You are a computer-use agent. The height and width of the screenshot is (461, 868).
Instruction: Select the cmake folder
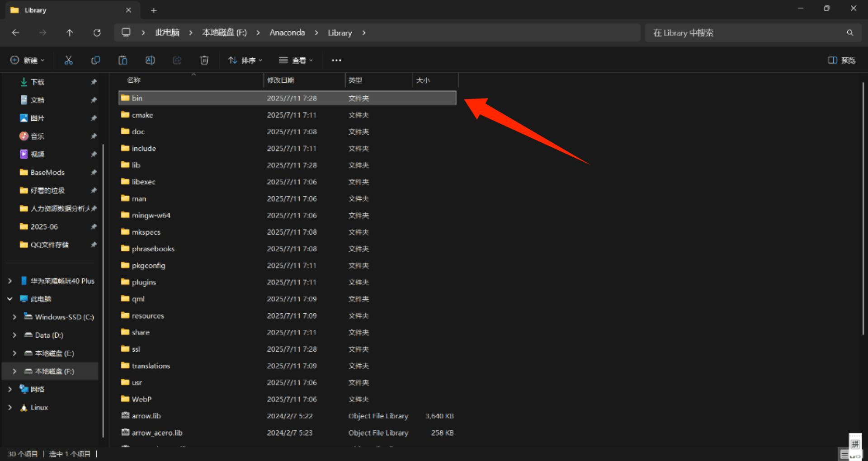tap(288, 115)
